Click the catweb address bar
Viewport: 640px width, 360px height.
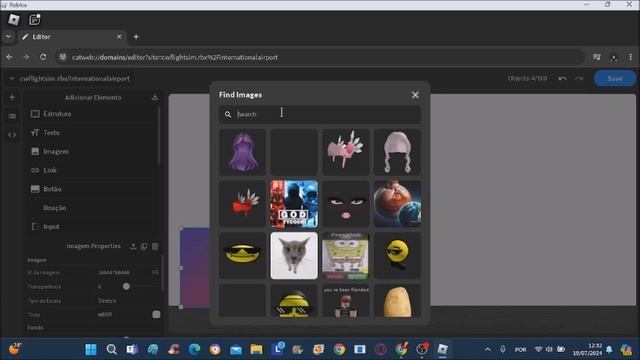point(320,57)
